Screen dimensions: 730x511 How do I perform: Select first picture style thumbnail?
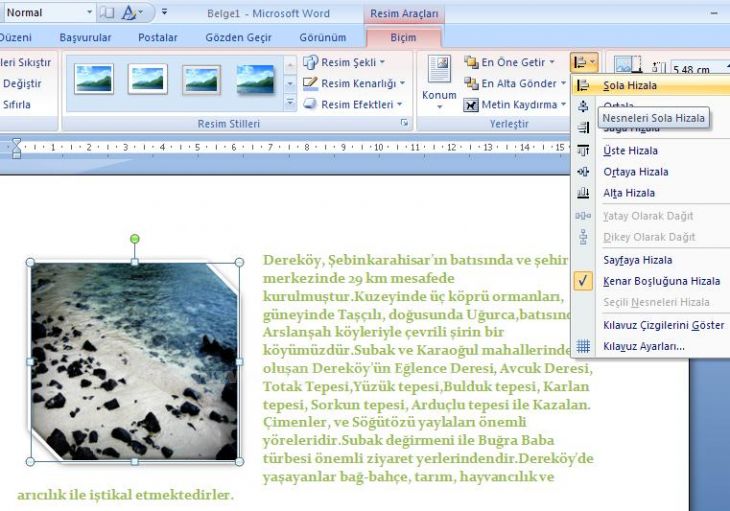[x=94, y=79]
